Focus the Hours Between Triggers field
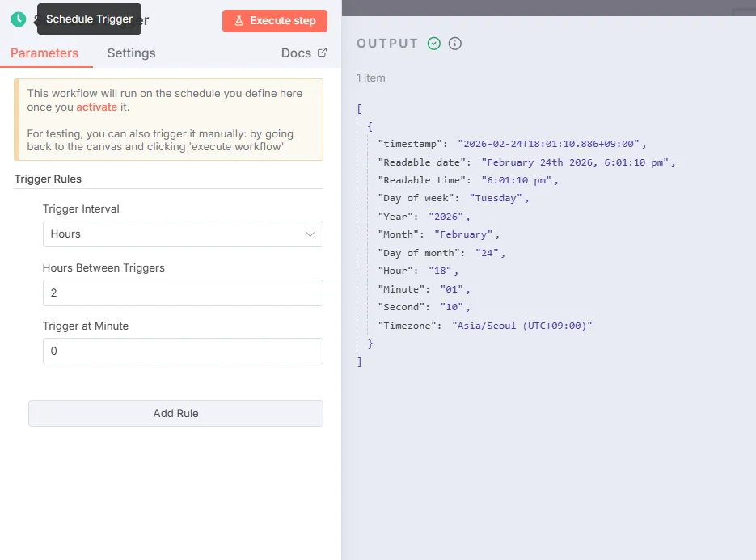 (183, 293)
